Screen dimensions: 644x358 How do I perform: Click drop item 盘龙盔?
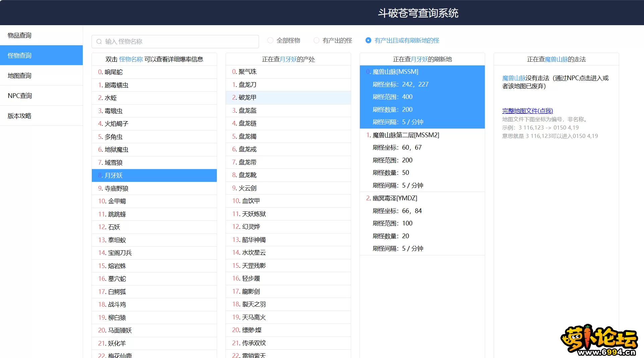[288, 111]
